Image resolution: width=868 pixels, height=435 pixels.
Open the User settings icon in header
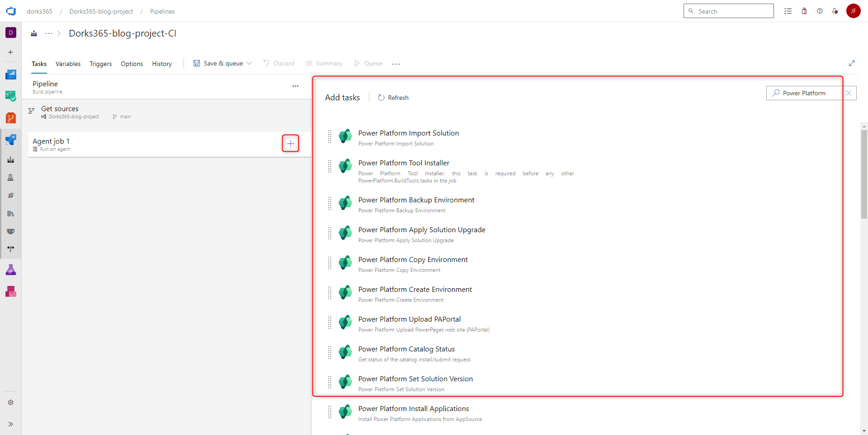point(835,11)
